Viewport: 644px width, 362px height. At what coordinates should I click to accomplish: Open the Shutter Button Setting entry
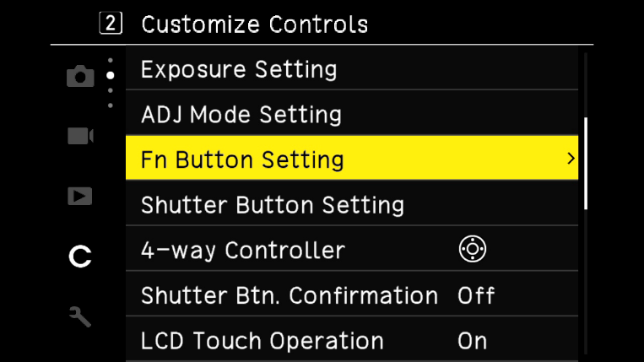coord(273,204)
